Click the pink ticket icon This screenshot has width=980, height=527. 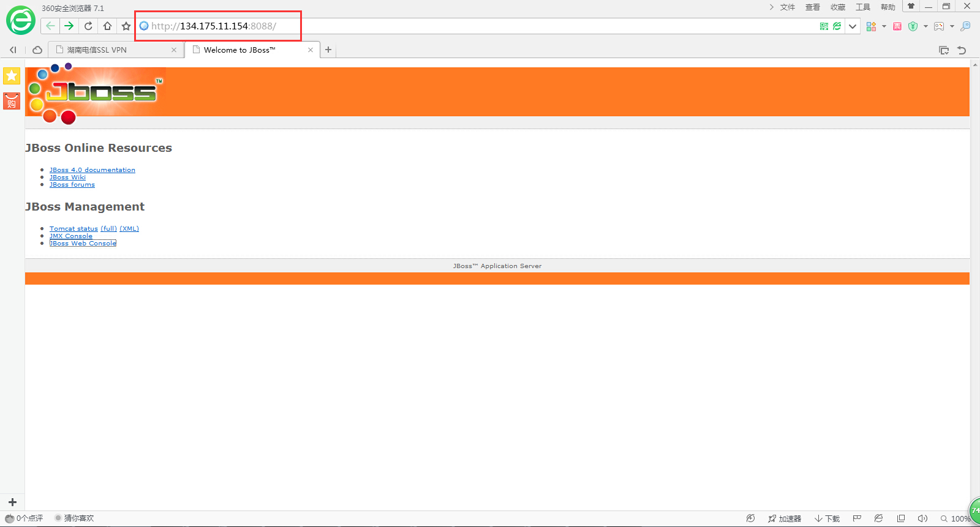pos(897,26)
